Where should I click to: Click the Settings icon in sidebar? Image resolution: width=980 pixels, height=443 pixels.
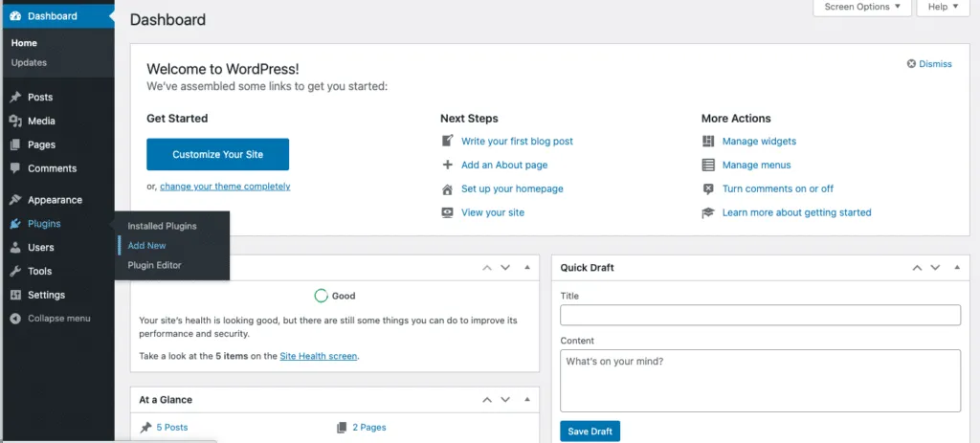(x=15, y=295)
